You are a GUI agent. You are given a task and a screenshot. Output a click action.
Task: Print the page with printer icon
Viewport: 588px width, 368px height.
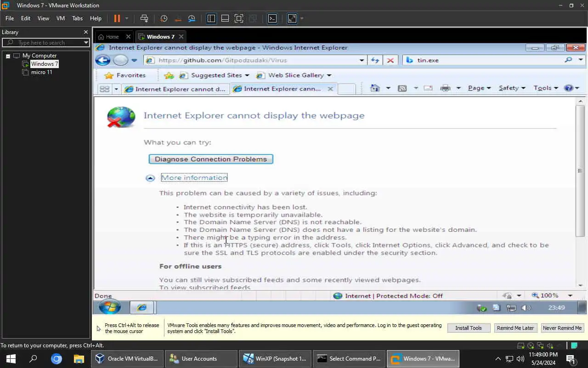point(445,88)
